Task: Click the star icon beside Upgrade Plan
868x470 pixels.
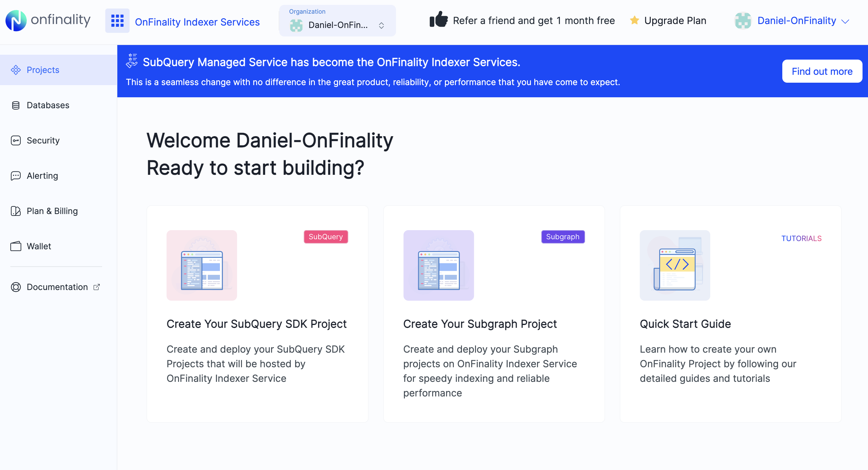Action: click(634, 20)
